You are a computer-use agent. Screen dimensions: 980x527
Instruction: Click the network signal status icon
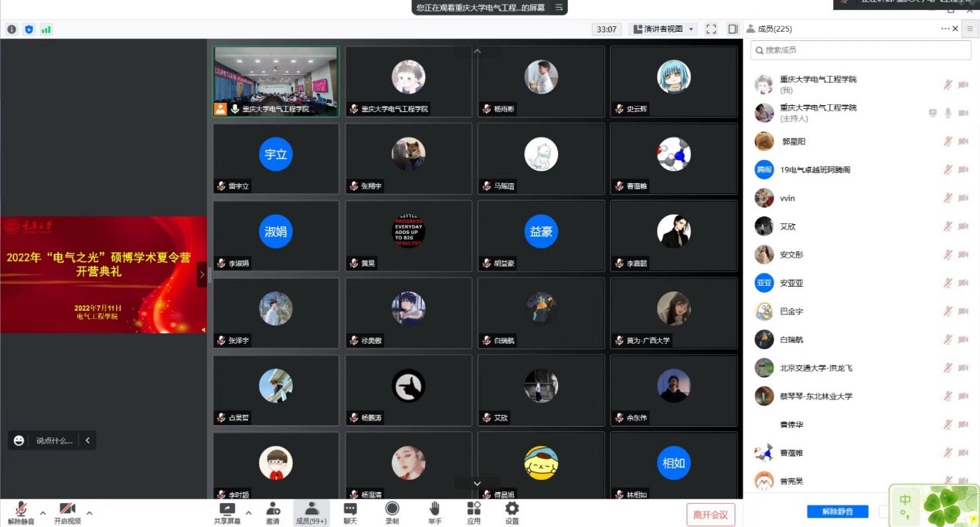46,29
